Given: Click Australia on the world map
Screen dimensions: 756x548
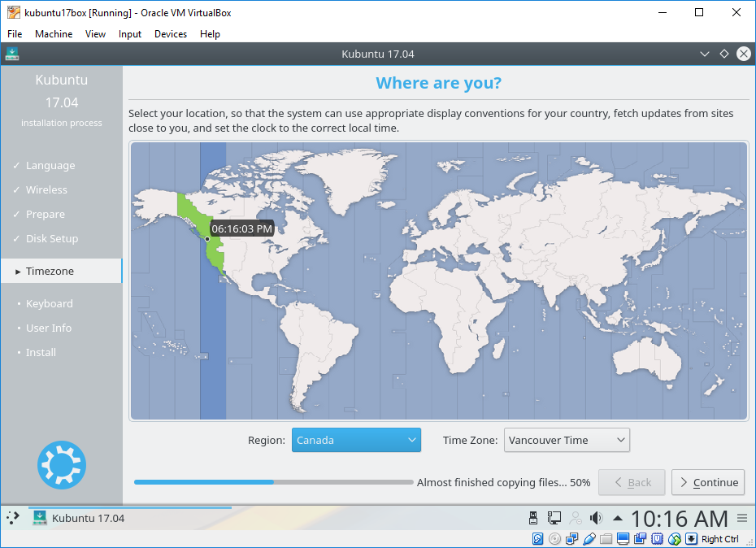Looking at the screenshot, I should click(x=646, y=359).
